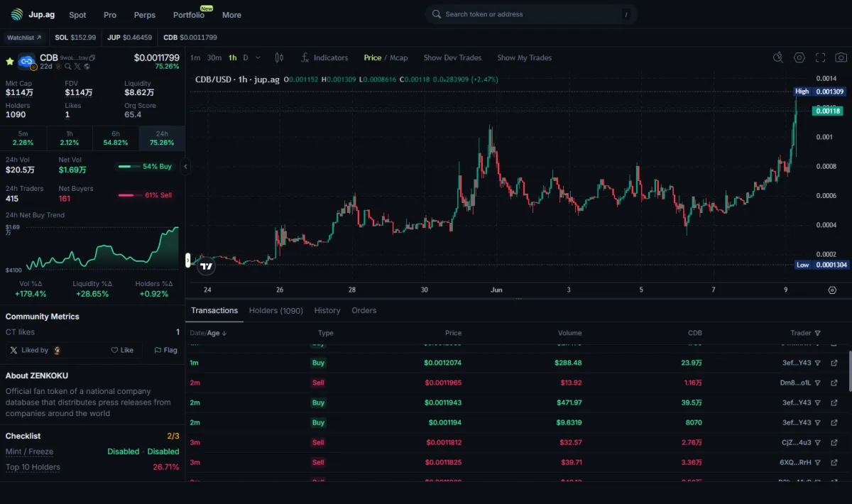Click the token search input field
852x504 pixels.
pyautogui.click(x=529, y=14)
